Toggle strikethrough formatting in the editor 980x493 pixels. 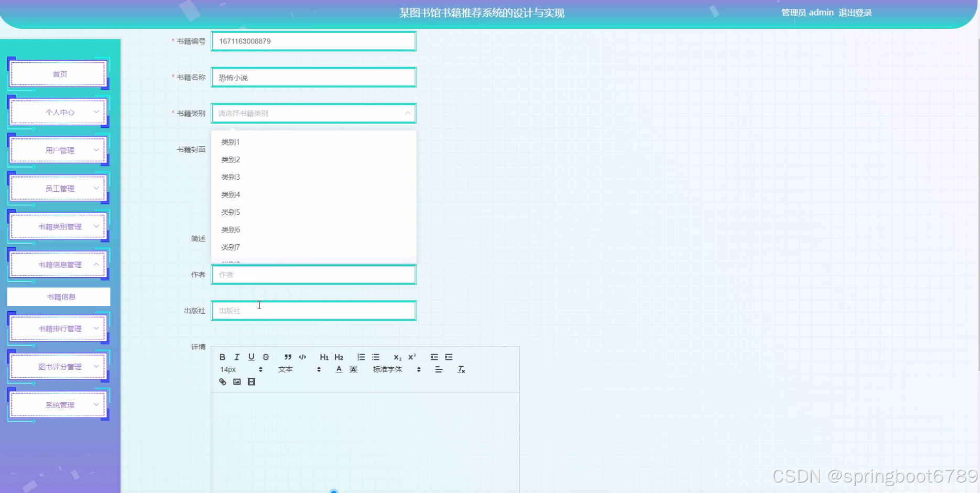(266, 357)
